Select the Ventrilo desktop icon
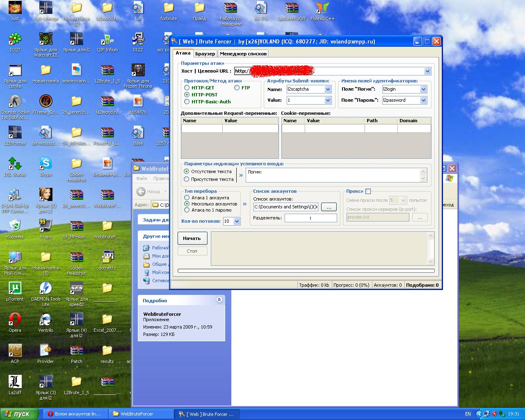Viewport: 525px width, 420px height. [46, 323]
